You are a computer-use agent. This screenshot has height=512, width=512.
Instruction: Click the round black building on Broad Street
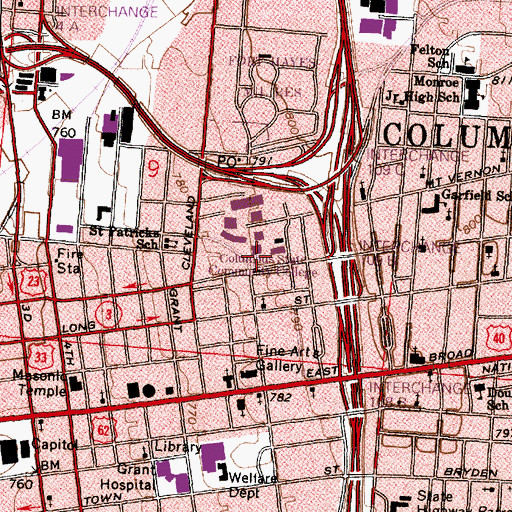(x=149, y=391)
